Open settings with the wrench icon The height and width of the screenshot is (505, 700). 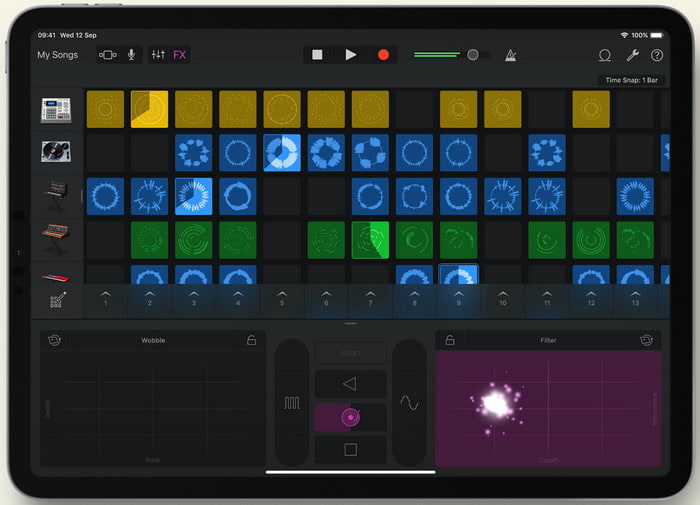[x=632, y=56]
